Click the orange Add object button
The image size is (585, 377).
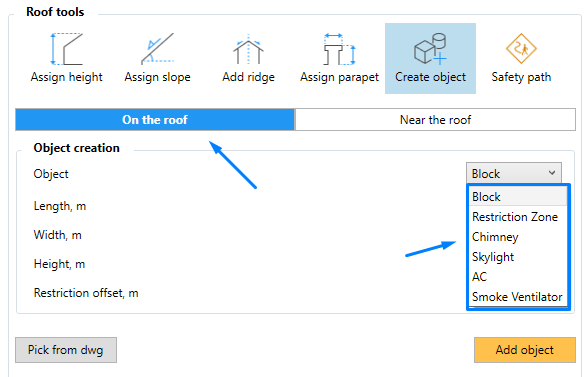pyautogui.click(x=525, y=350)
